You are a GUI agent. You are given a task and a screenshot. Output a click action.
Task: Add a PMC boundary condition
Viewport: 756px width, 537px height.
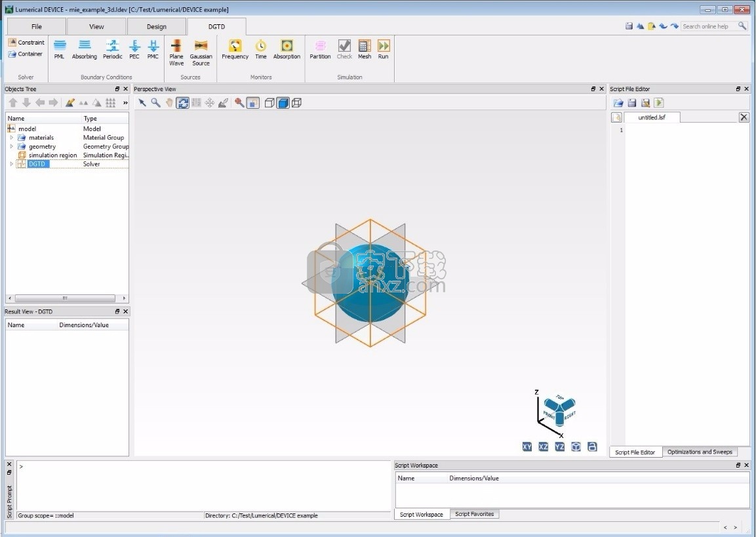pos(153,50)
